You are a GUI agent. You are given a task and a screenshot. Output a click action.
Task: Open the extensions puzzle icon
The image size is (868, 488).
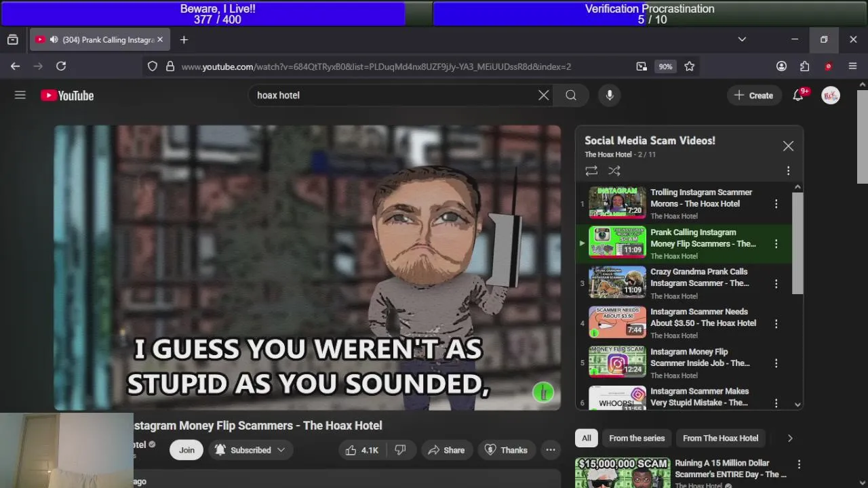[x=805, y=66]
